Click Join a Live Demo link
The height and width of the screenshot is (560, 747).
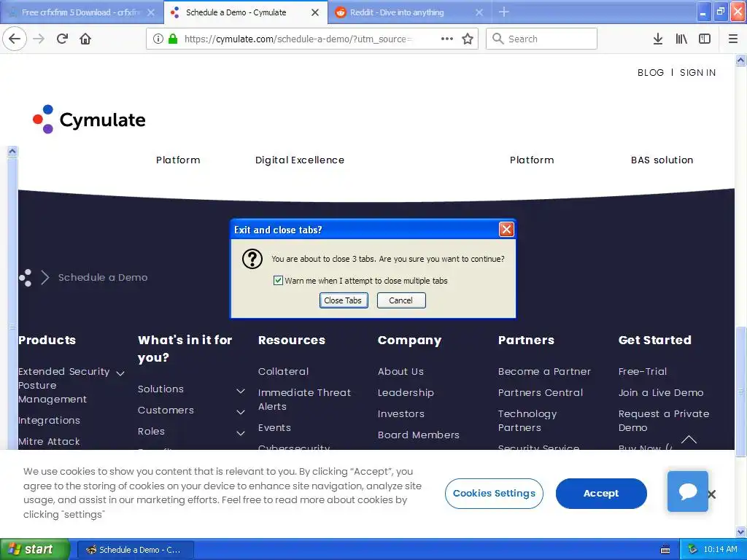pos(661,392)
